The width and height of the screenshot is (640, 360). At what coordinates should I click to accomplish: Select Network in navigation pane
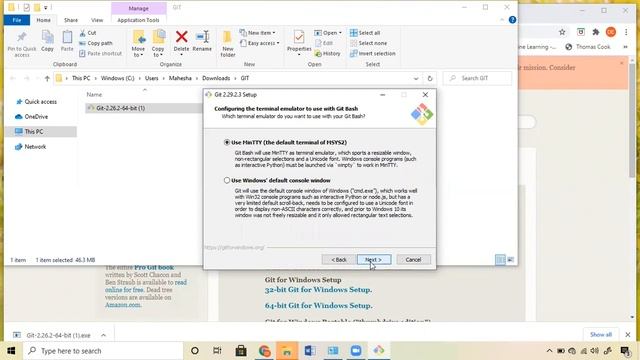(x=35, y=147)
